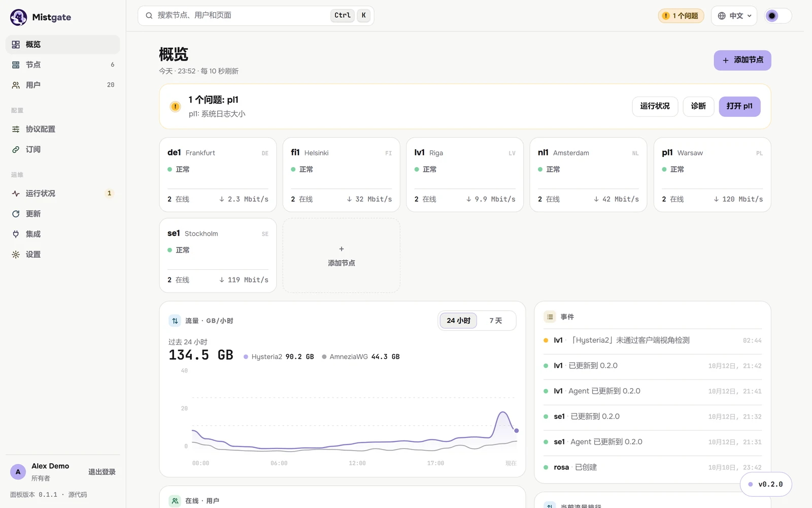Open 概览 overview in sidebar
812x508 pixels.
coord(62,45)
